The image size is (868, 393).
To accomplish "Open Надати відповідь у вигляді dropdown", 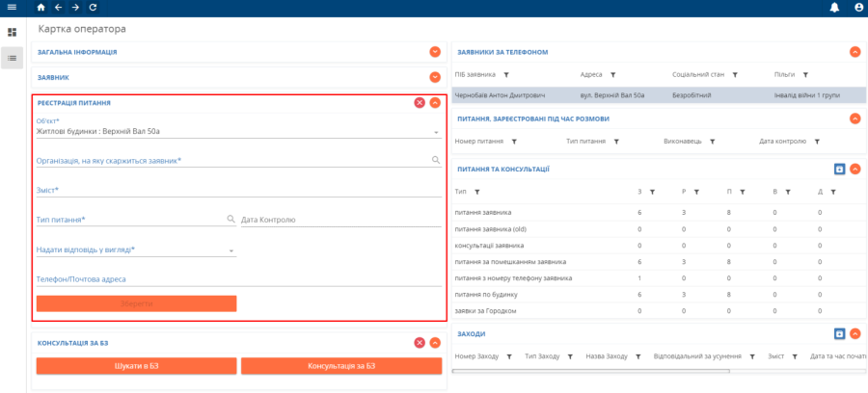I will pyautogui.click(x=231, y=250).
